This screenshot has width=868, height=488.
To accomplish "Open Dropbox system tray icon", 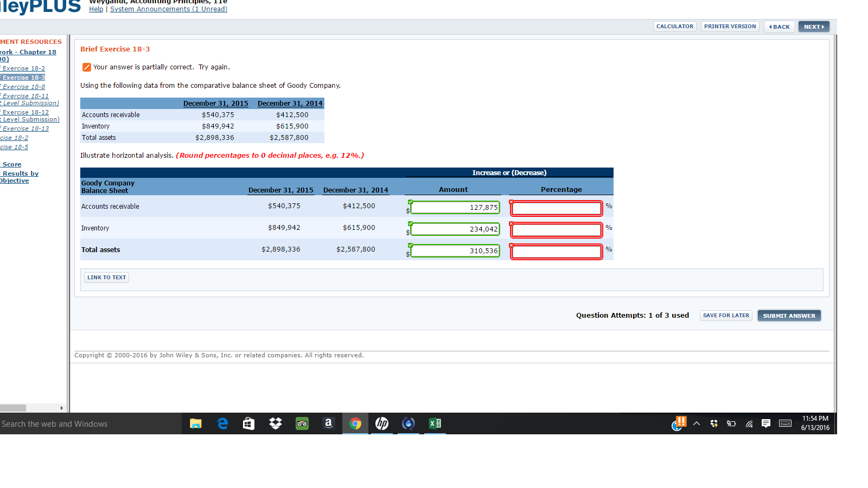I will point(714,423).
